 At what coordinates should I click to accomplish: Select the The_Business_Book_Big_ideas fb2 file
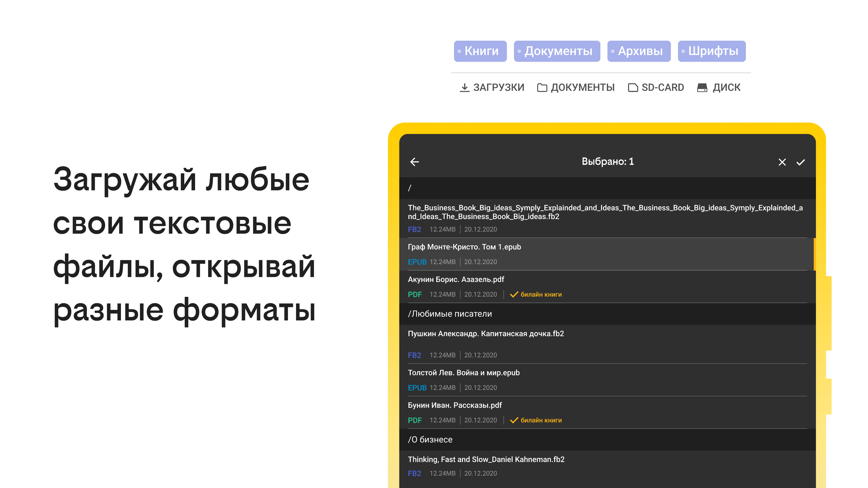[x=607, y=218]
